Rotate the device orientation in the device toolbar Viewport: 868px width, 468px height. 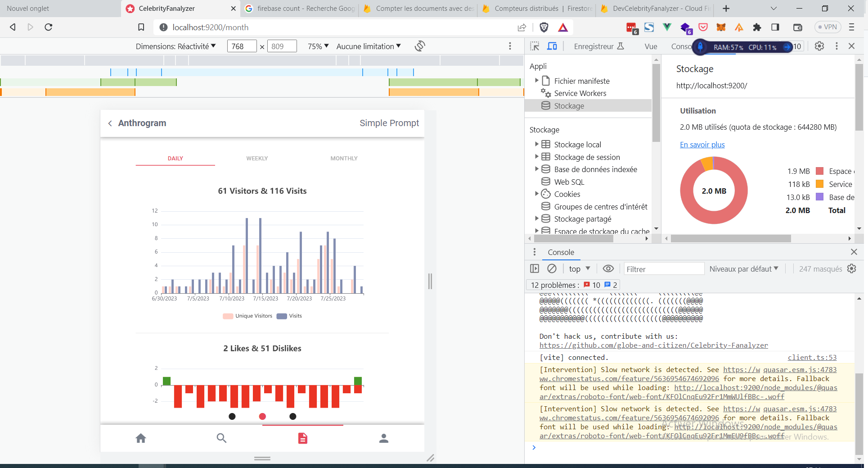(419, 46)
